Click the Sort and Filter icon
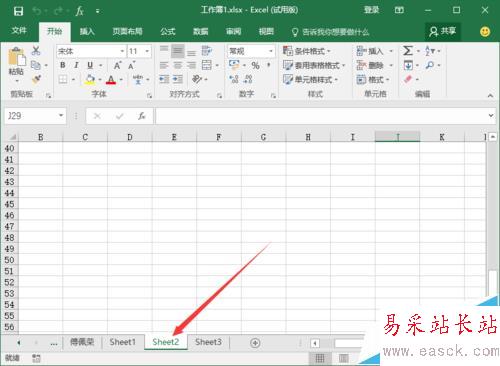 pyautogui.click(x=430, y=51)
